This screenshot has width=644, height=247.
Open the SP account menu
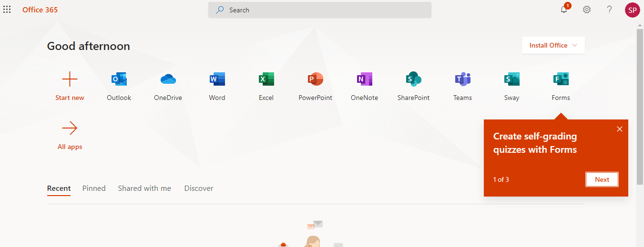coord(632,10)
